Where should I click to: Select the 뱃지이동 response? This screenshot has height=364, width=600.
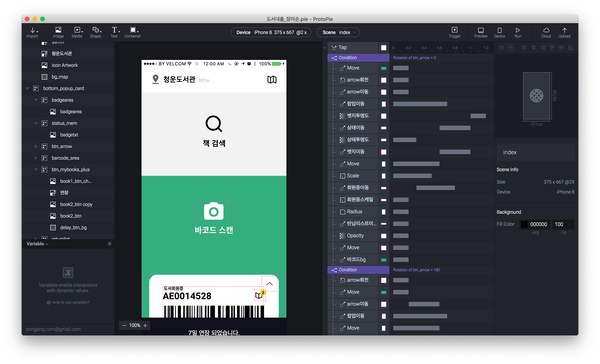(x=358, y=152)
